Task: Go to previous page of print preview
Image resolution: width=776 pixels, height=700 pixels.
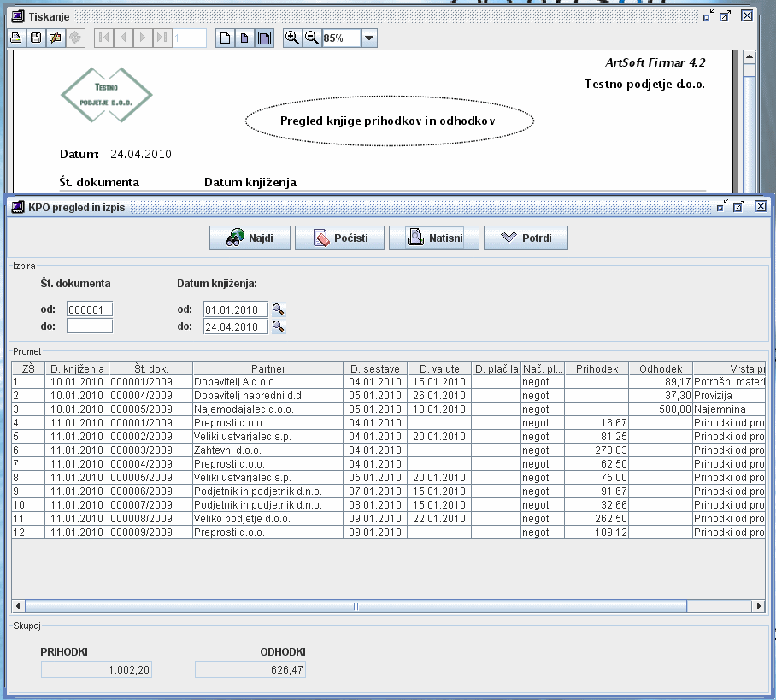Action: pyautogui.click(x=123, y=38)
